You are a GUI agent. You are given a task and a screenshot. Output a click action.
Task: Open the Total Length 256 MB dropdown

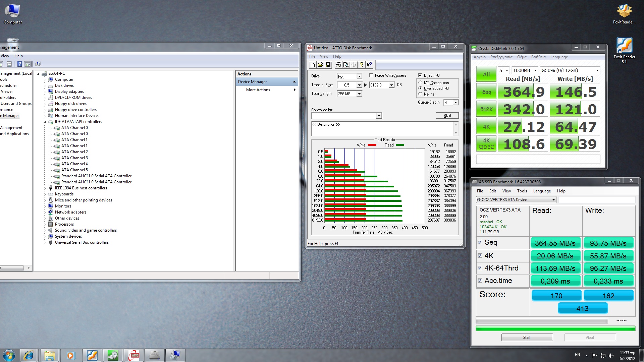tap(359, 94)
